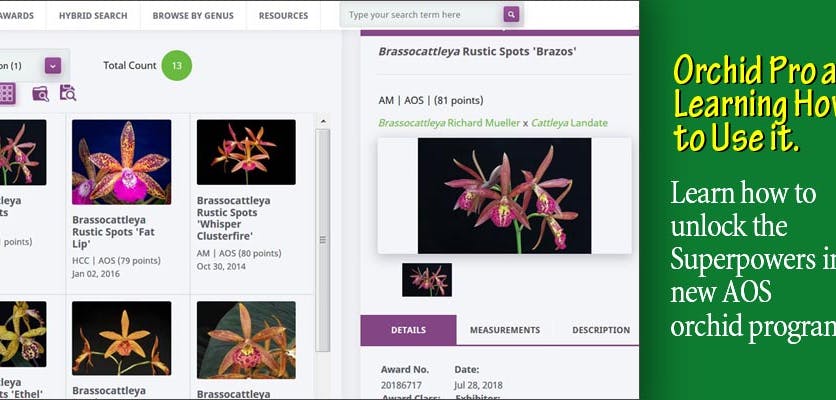Click the large 'Brazos' orchid photo
The width and height of the screenshot is (836, 400).
(504, 195)
